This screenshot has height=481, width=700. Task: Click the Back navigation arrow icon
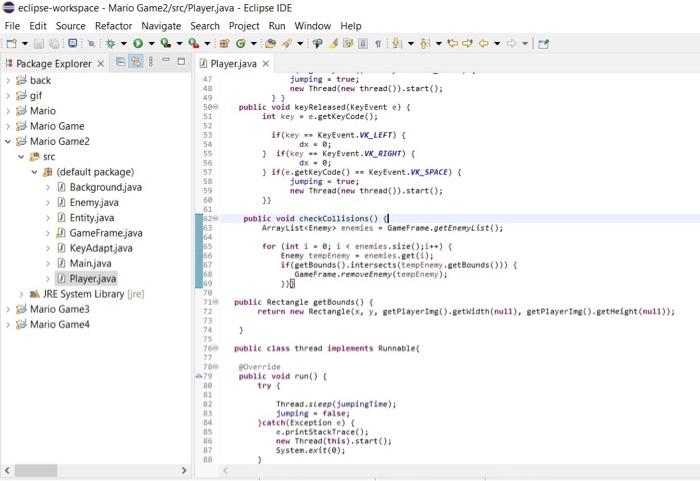coord(483,43)
